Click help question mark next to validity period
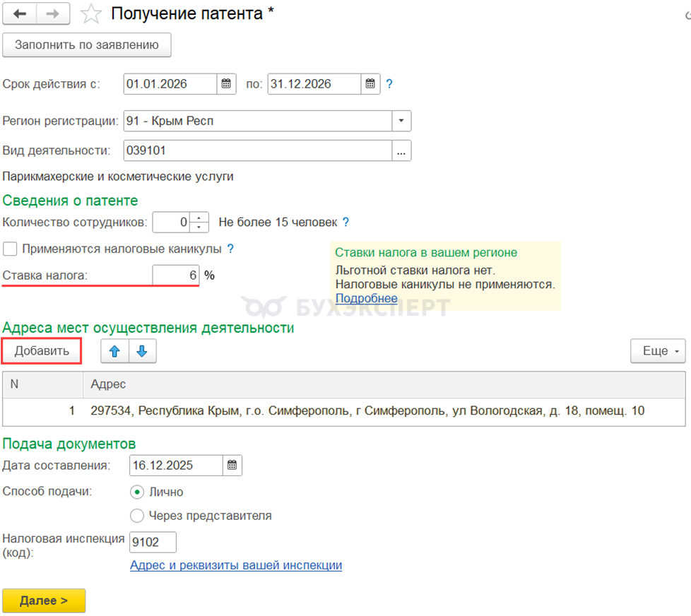The image size is (691, 616). (x=389, y=83)
